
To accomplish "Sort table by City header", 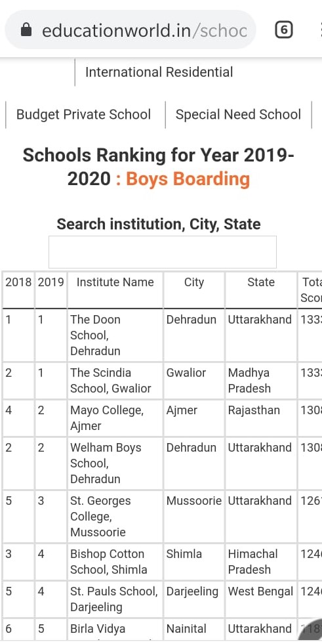I will click(194, 282).
